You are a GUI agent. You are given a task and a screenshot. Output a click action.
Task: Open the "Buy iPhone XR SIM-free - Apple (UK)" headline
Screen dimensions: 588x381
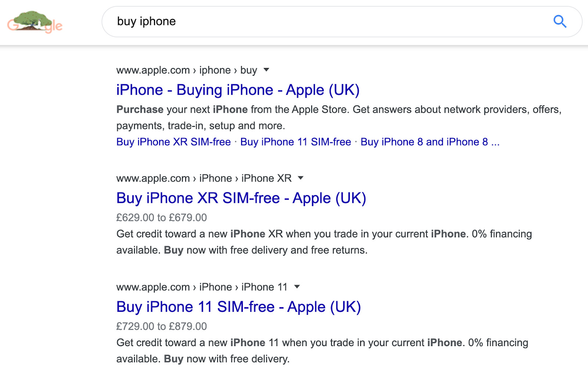coord(241,198)
